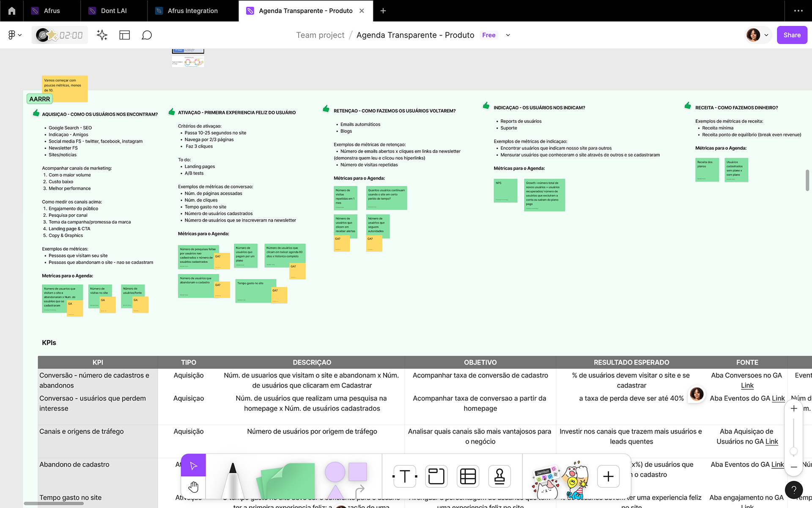812x508 pixels.
Task: Click the Free plan badge
Action: tap(488, 35)
